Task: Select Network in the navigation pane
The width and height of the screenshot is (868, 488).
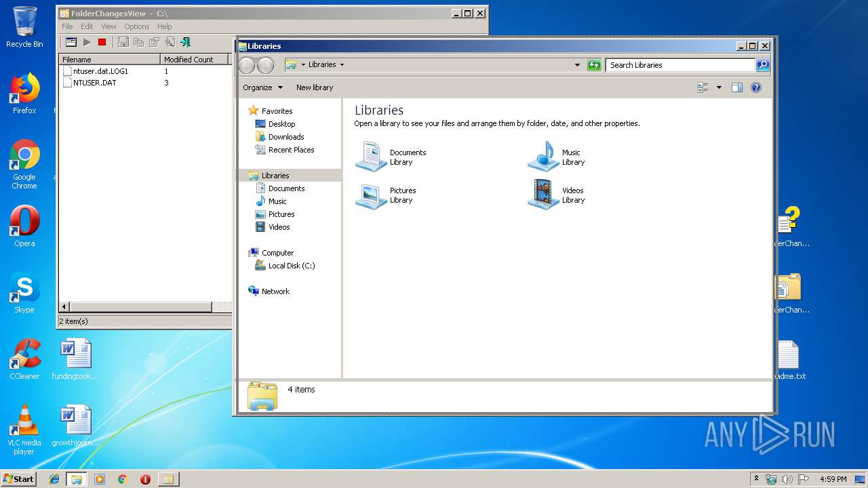Action: (x=269, y=291)
